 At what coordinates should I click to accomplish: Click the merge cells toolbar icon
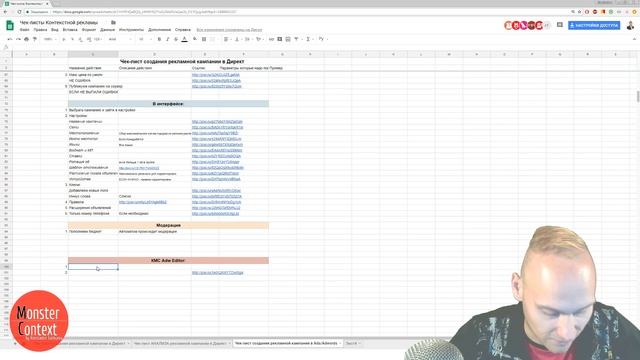point(212,39)
